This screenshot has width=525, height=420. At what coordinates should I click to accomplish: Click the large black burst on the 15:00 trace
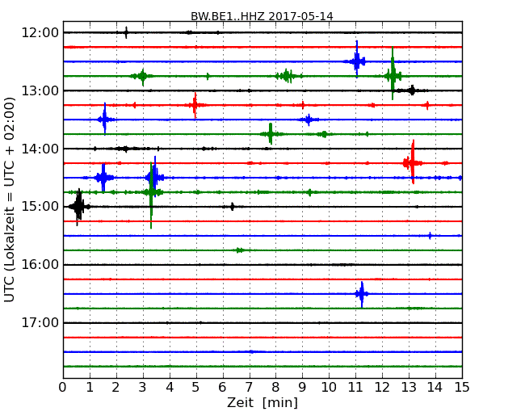(78, 207)
